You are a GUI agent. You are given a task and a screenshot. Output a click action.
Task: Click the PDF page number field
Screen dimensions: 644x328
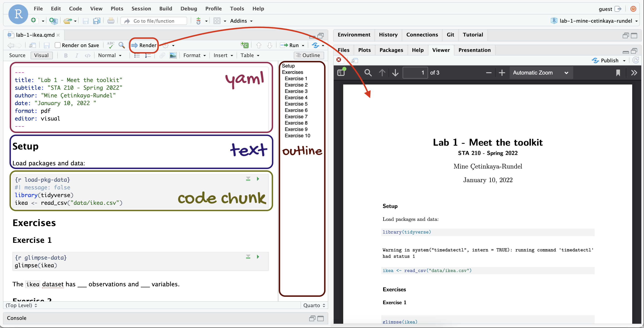click(415, 73)
